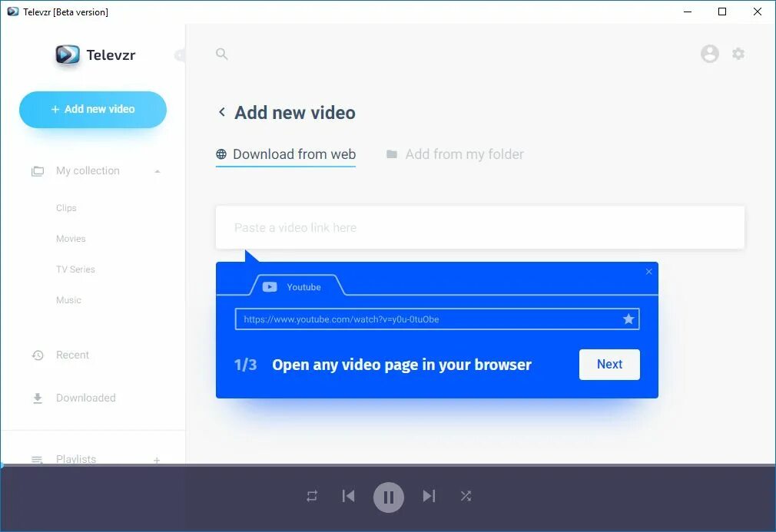776x532 pixels.
Task: Click the Downloaded section icon
Action: [x=37, y=398]
